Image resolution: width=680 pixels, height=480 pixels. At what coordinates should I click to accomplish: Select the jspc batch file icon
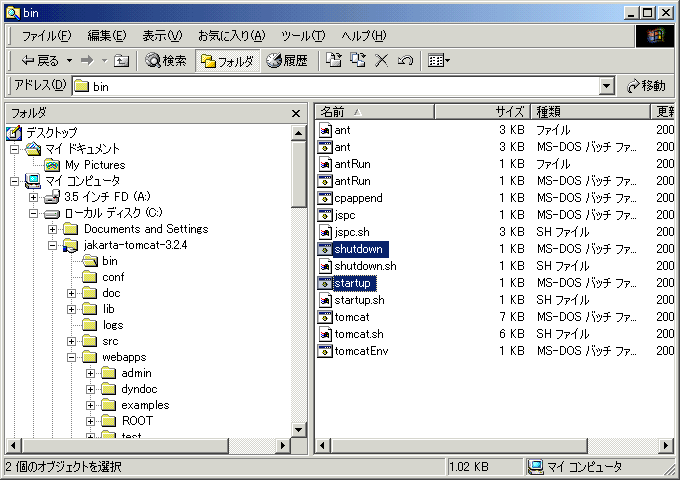(x=324, y=215)
